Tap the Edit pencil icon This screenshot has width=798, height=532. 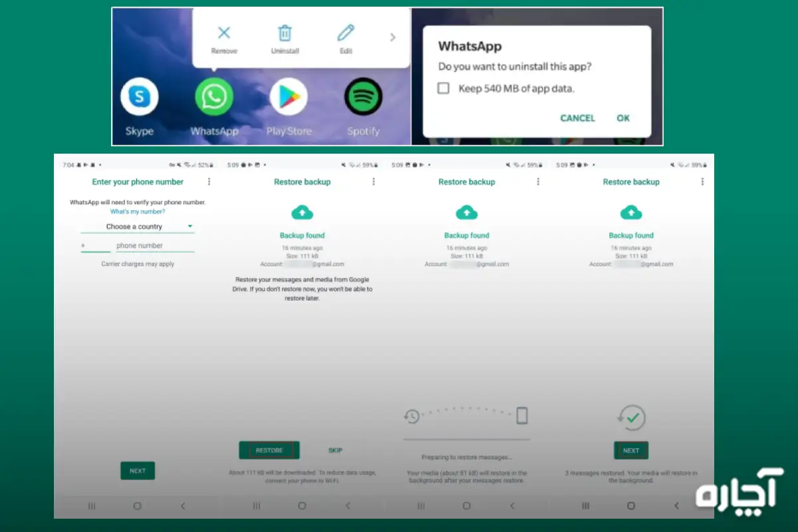tap(345, 33)
